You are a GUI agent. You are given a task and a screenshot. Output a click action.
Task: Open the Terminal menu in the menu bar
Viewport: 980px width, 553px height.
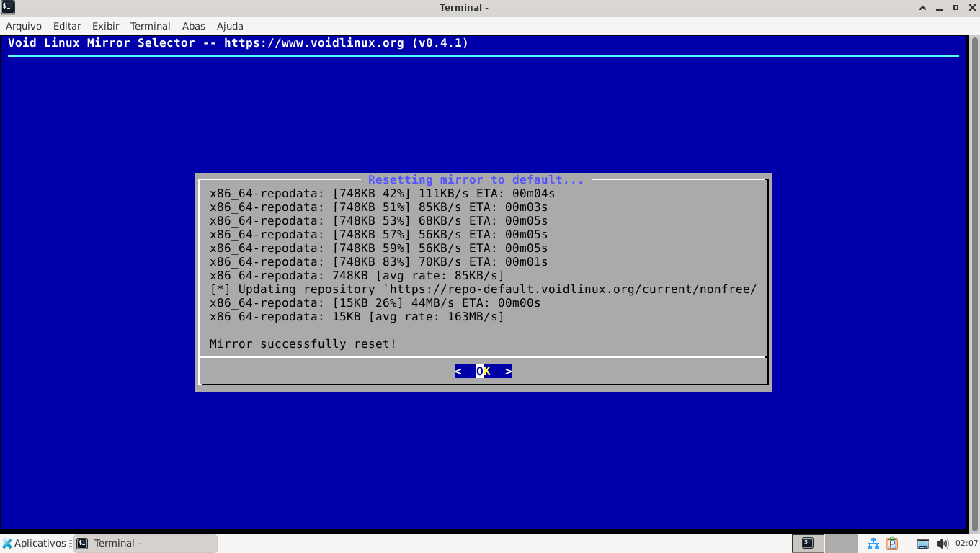pyautogui.click(x=151, y=26)
